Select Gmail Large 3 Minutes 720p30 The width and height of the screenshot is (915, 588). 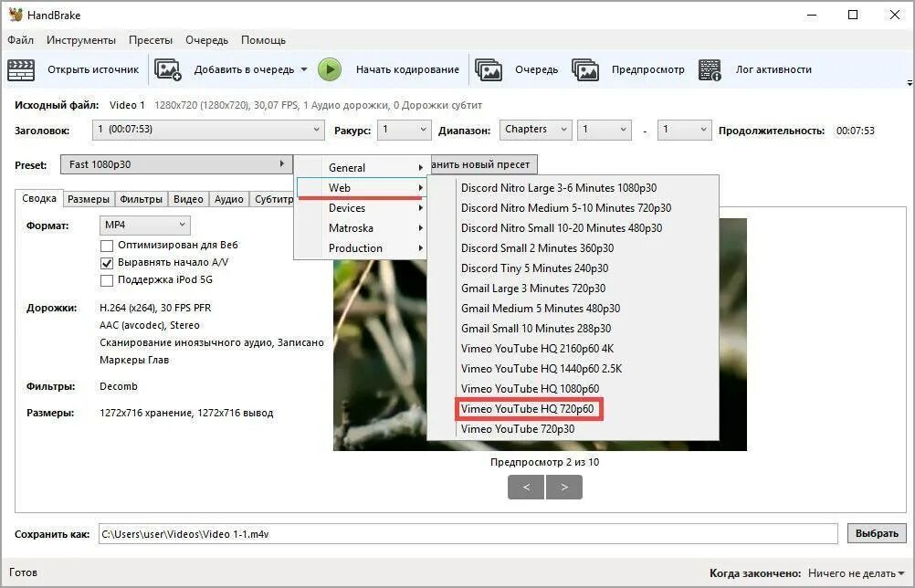(x=573, y=289)
